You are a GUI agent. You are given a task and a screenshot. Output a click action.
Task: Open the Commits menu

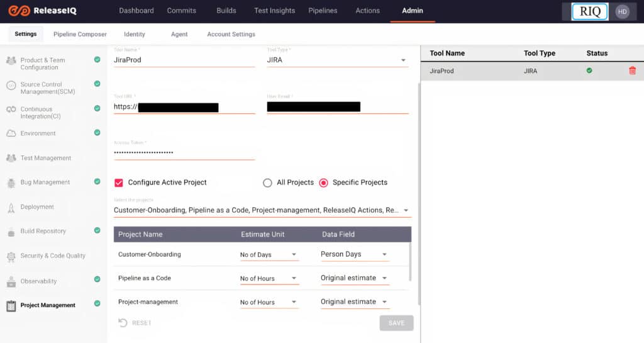tap(182, 11)
